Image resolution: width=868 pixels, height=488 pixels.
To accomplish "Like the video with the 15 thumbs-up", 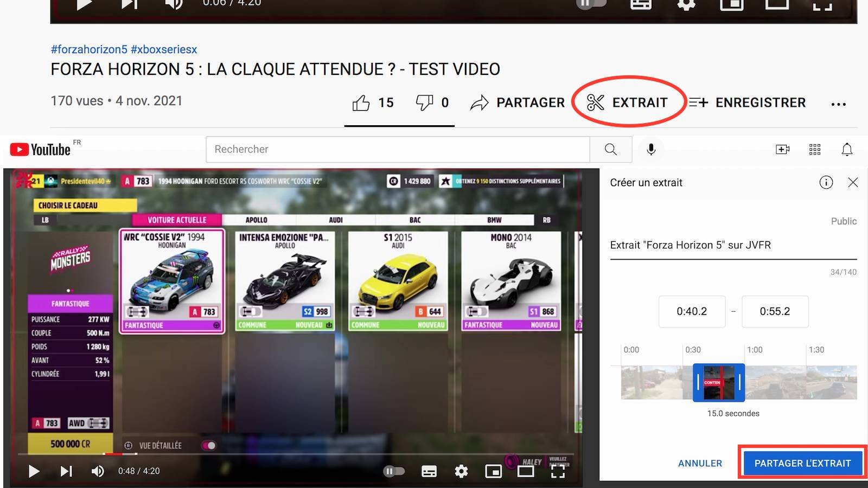I will click(373, 102).
